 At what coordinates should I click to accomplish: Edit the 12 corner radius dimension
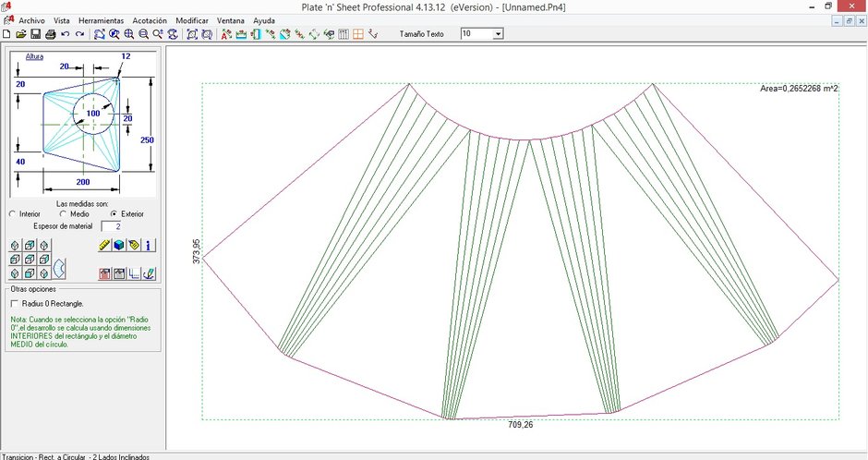pyautogui.click(x=126, y=56)
